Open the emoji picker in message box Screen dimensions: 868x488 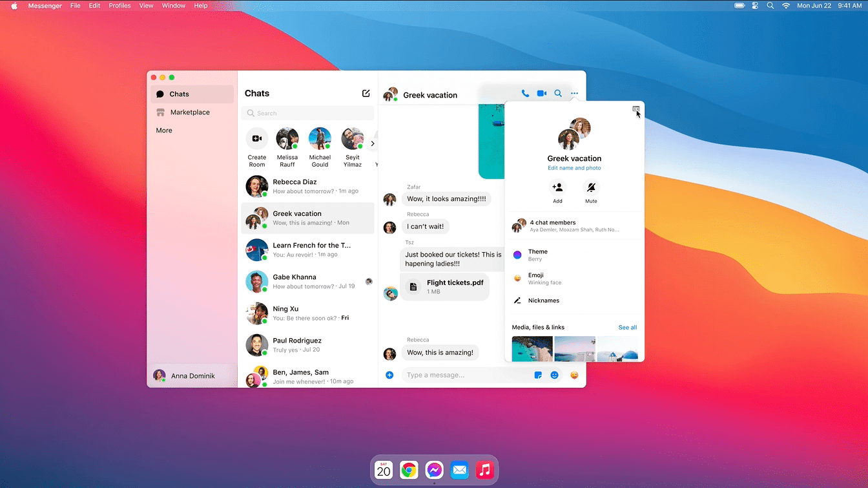click(x=554, y=375)
